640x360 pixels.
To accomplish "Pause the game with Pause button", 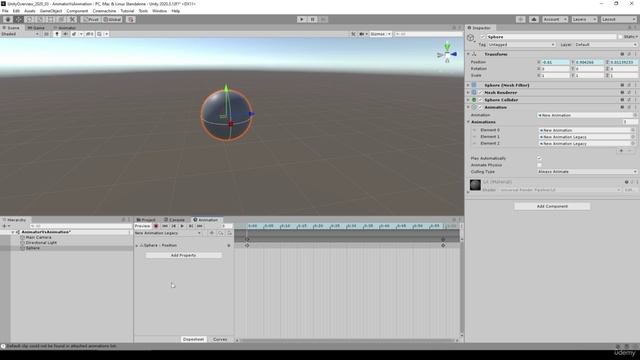I will [312, 19].
